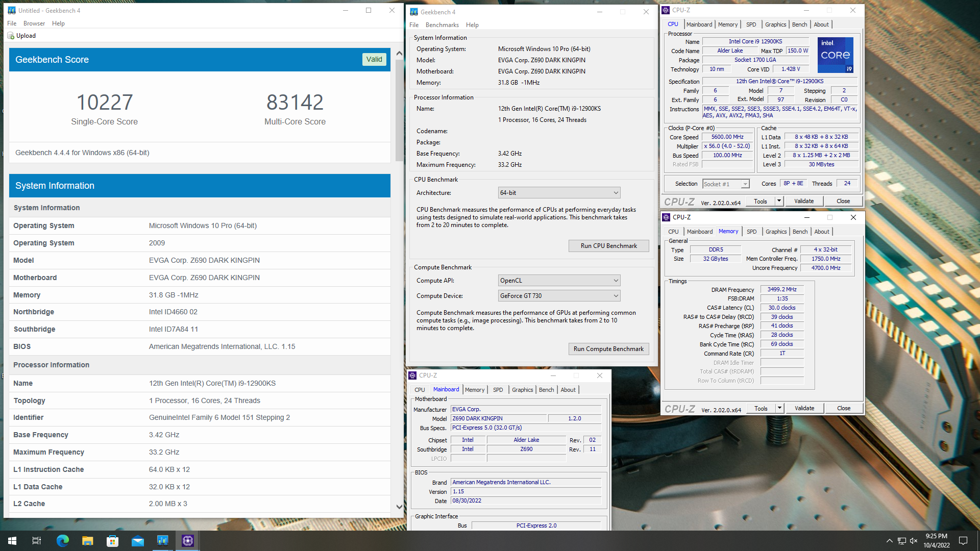Click the multi-core score 83142
Screen dimensions: 980x551
pyautogui.click(x=295, y=102)
